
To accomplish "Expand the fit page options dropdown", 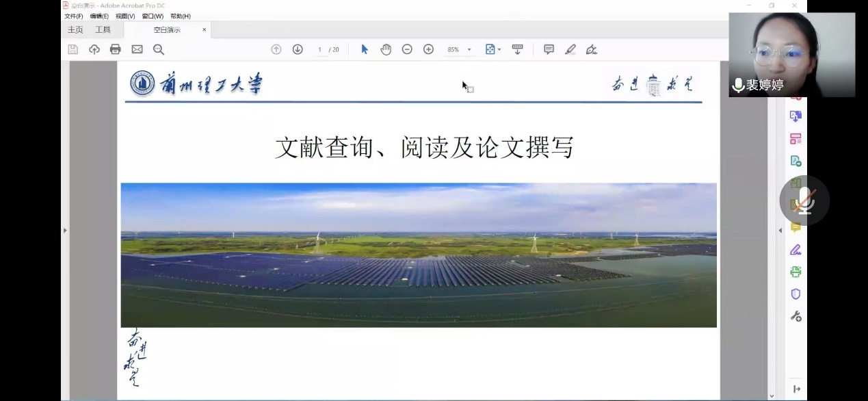I will 499,50.
